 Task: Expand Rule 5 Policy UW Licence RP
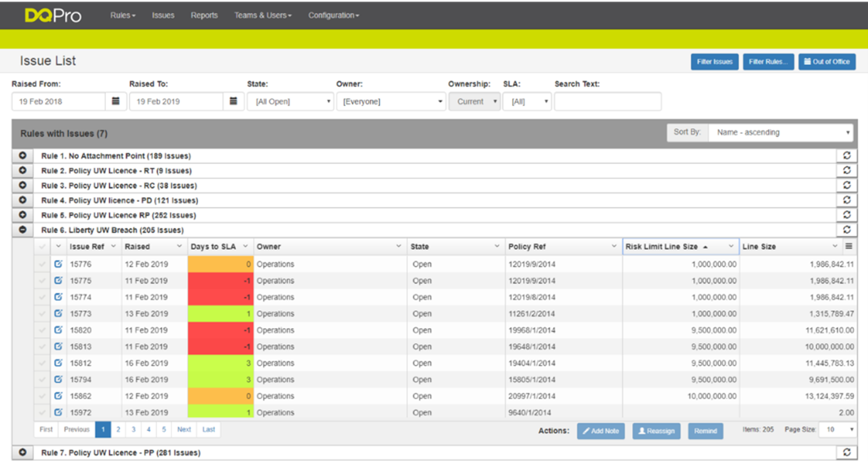coord(23,215)
